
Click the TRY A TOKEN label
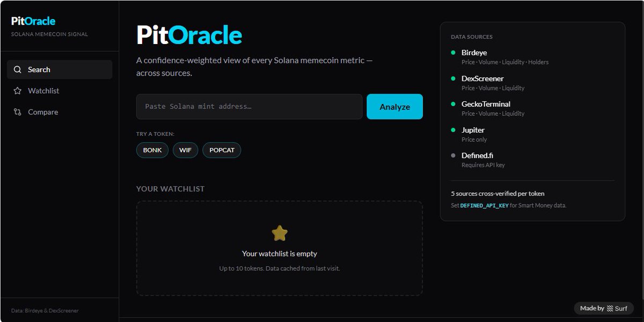click(155, 134)
